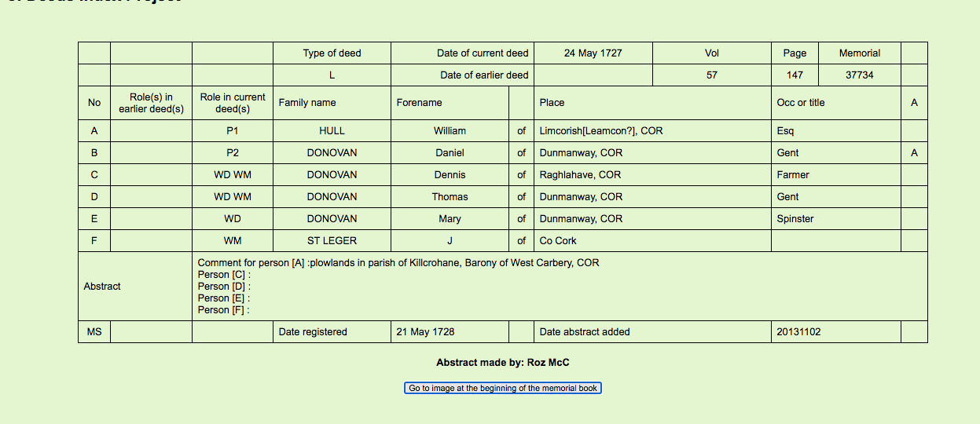Select the Raghlahave, COR place cell
The image size is (980, 424).
pos(580,175)
